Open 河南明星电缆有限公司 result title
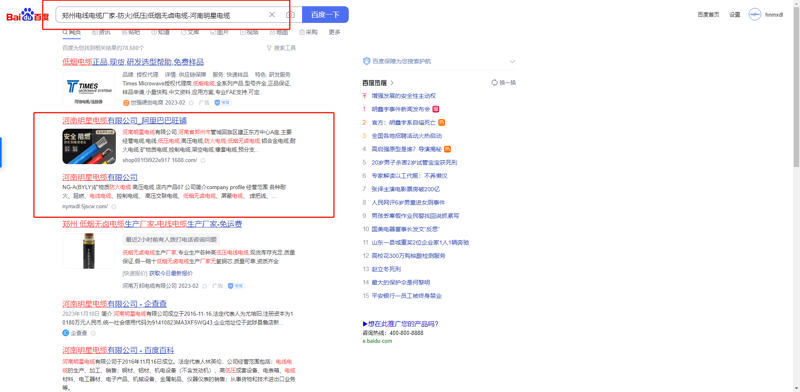Screen dimensions: 800x392 (100, 177)
